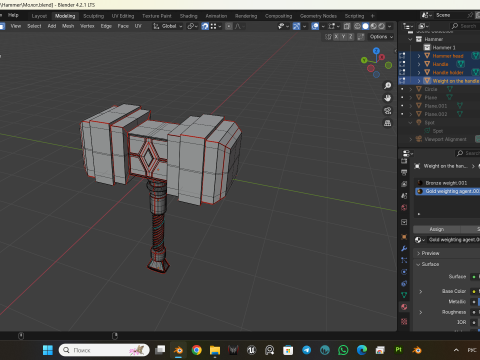Open the pivot point dropdown
Screen dimensions: 480x360
(192, 26)
